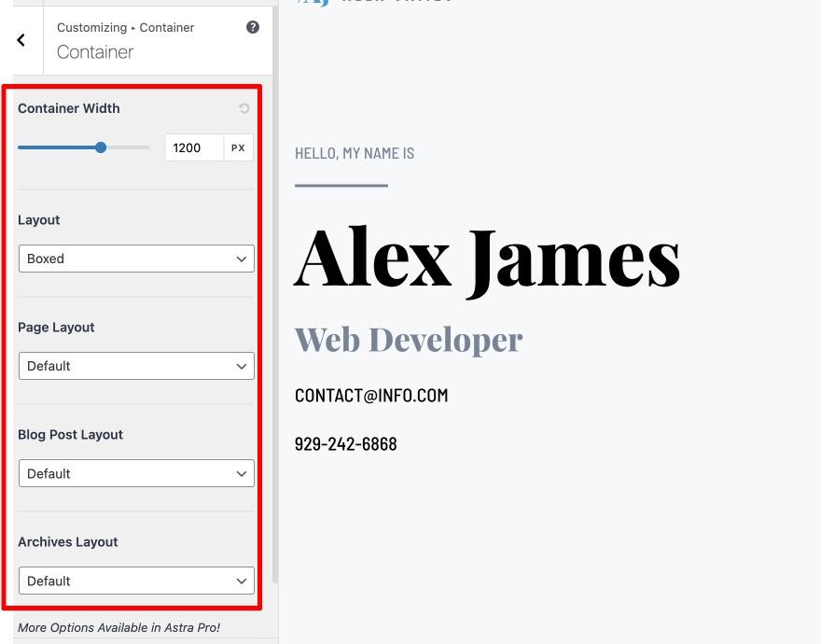
Task: Reset Container Width using the circular arrow
Action: [x=244, y=108]
